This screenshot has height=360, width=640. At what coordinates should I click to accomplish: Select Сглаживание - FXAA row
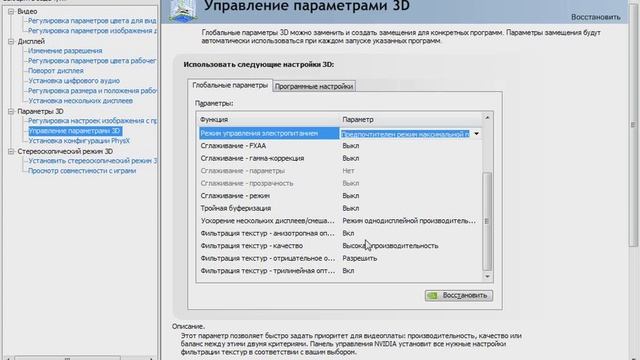(x=340, y=146)
